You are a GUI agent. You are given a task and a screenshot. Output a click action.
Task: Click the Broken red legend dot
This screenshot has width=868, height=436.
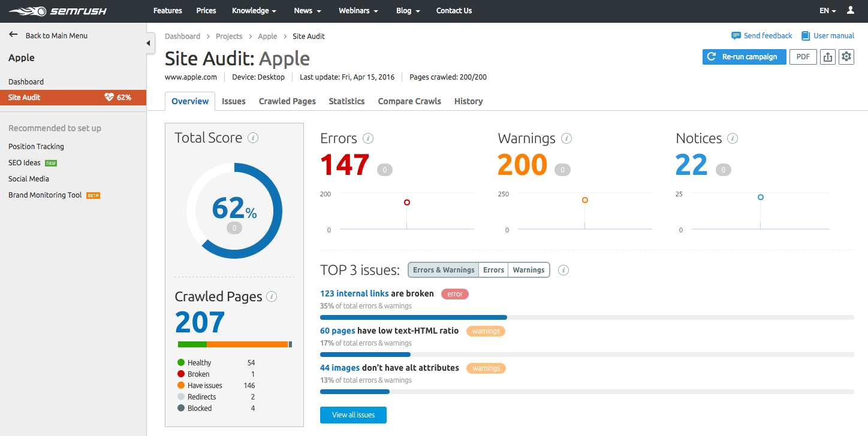pos(181,374)
